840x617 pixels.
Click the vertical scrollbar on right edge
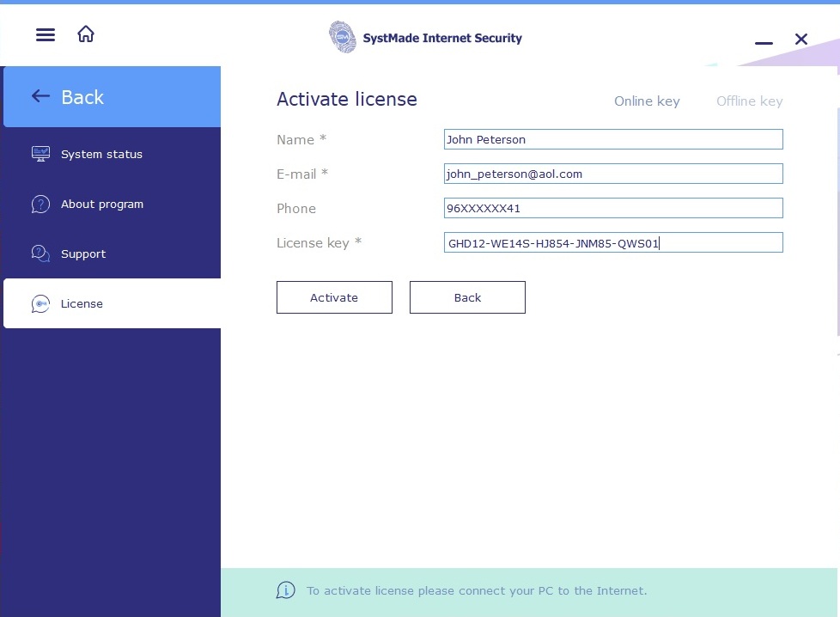pyautogui.click(x=837, y=223)
